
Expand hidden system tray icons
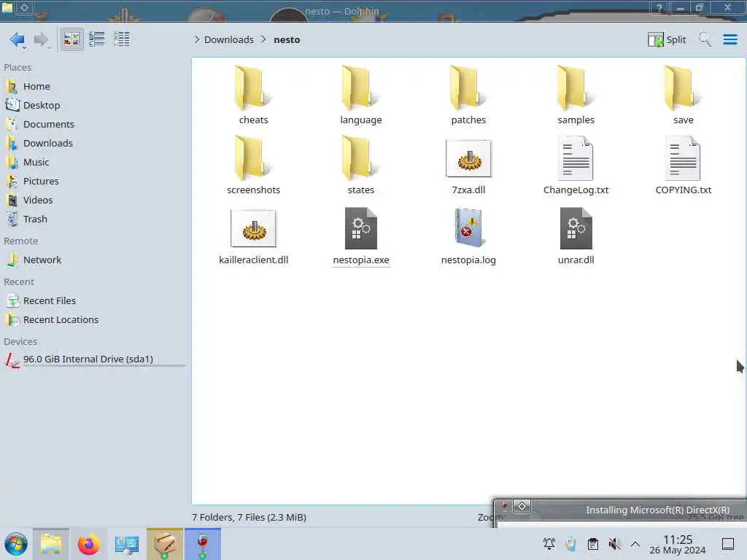pos(635,544)
